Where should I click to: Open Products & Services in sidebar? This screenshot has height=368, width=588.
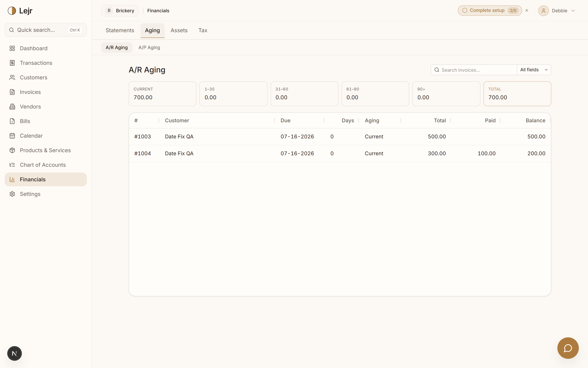coord(46,150)
